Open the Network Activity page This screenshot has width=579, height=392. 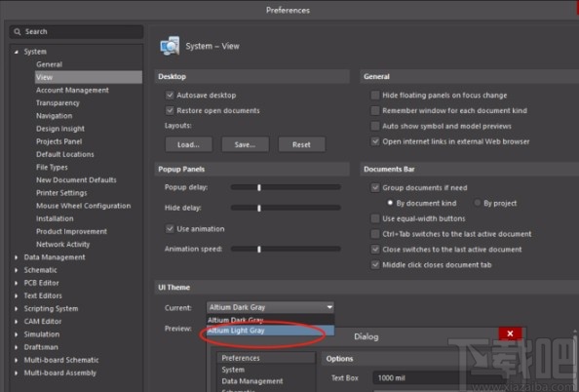click(x=62, y=244)
